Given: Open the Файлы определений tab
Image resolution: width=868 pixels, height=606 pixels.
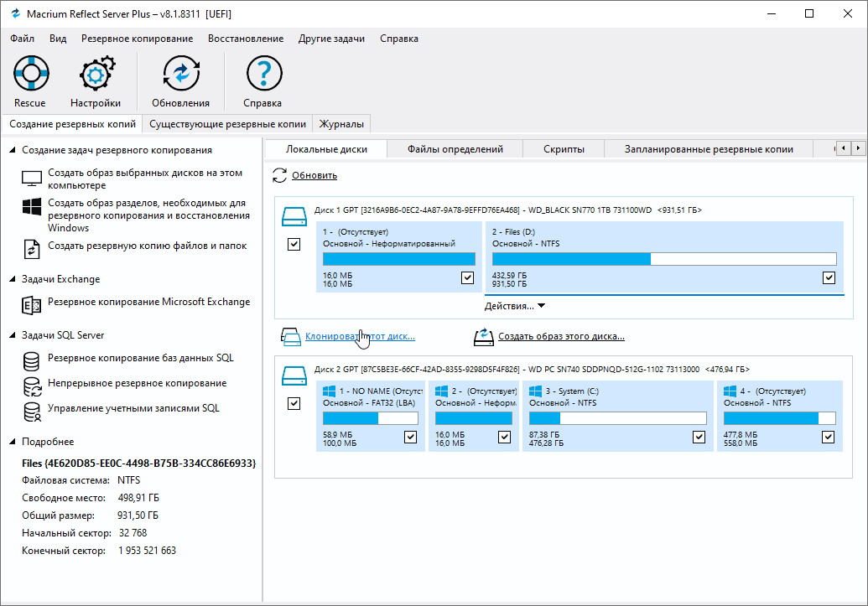Looking at the screenshot, I should 455,149.
